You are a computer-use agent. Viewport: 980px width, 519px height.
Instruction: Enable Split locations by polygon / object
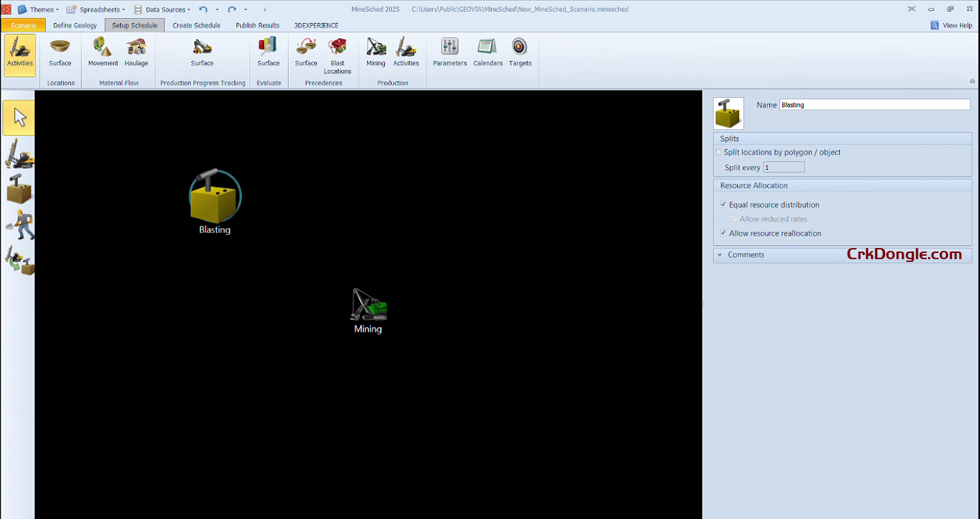(x=719, y=152)
